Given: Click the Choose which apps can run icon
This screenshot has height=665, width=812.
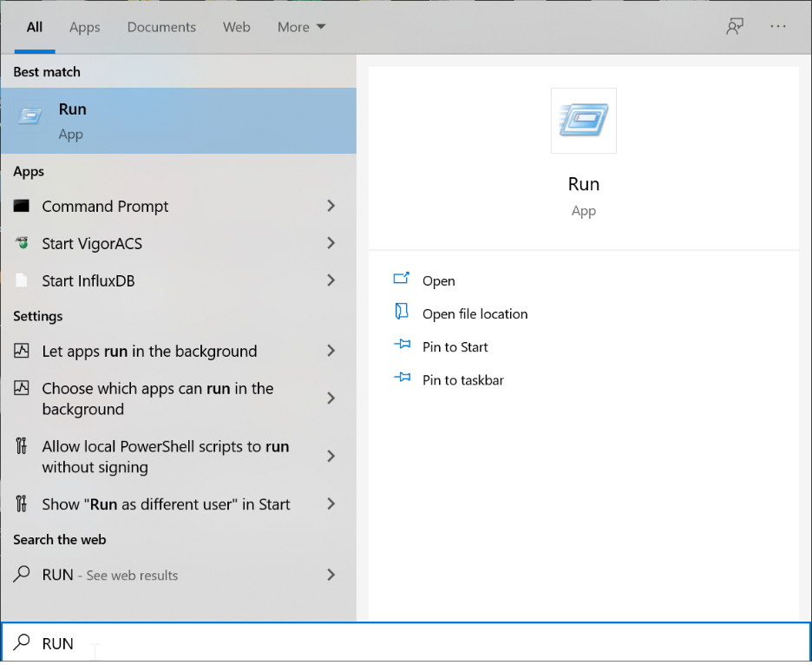Looking at the screenshot, I should click(21, 388).
